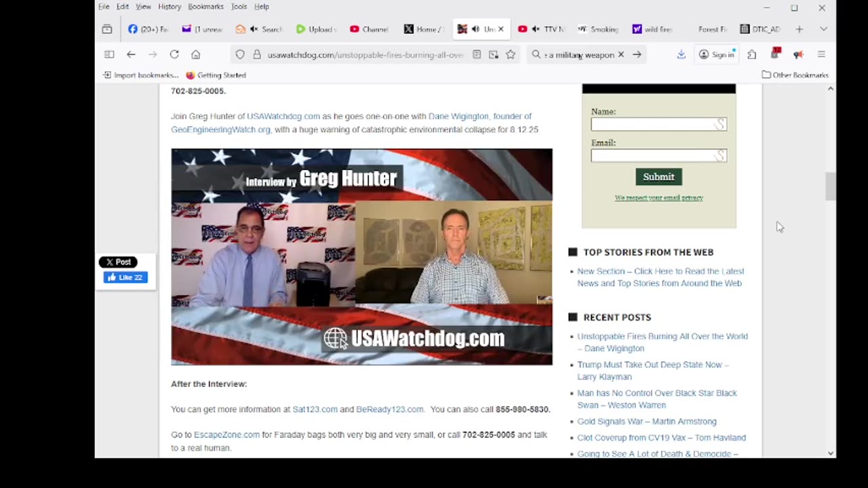The image size is (868, 488).
Task: Go back to the previous page
Action: pos(131,54)
